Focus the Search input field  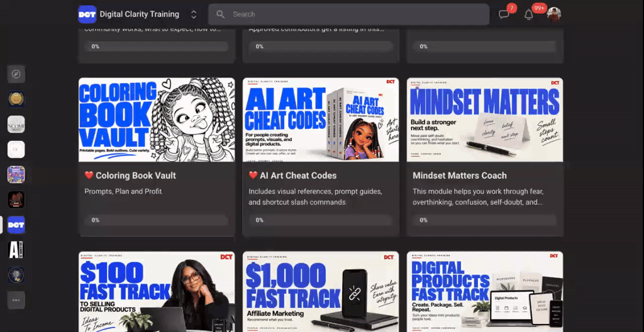point(348,14)
